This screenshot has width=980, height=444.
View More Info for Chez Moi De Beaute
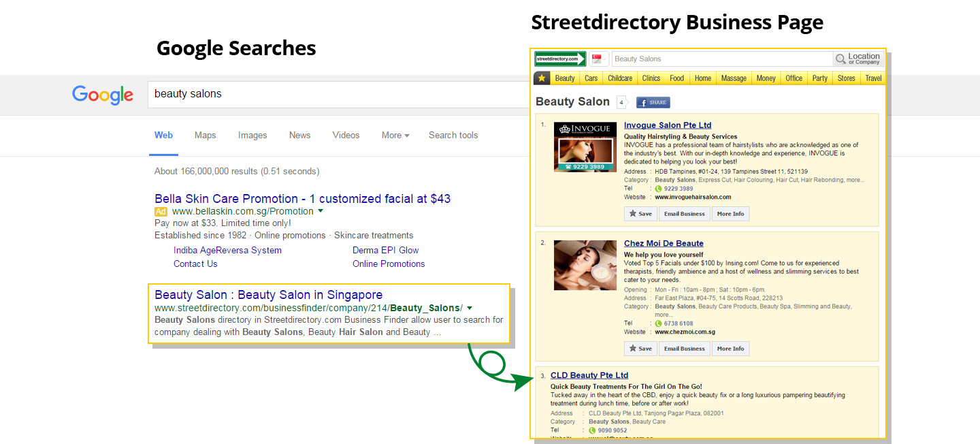point(730,349)
